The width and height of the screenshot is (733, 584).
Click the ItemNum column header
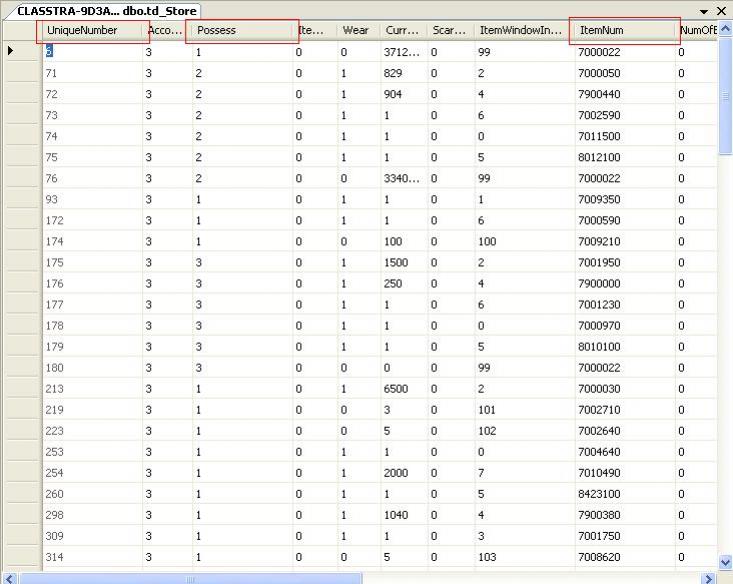point(624,31)
